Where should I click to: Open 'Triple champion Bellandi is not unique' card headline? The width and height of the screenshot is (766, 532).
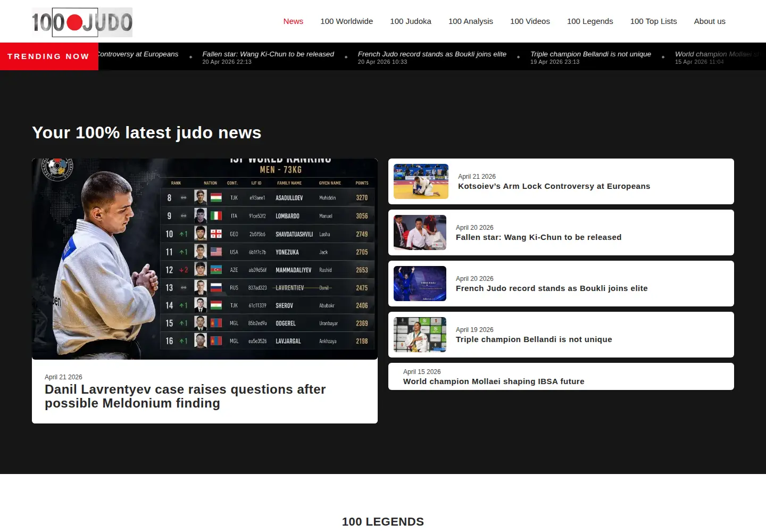[534, 339]
